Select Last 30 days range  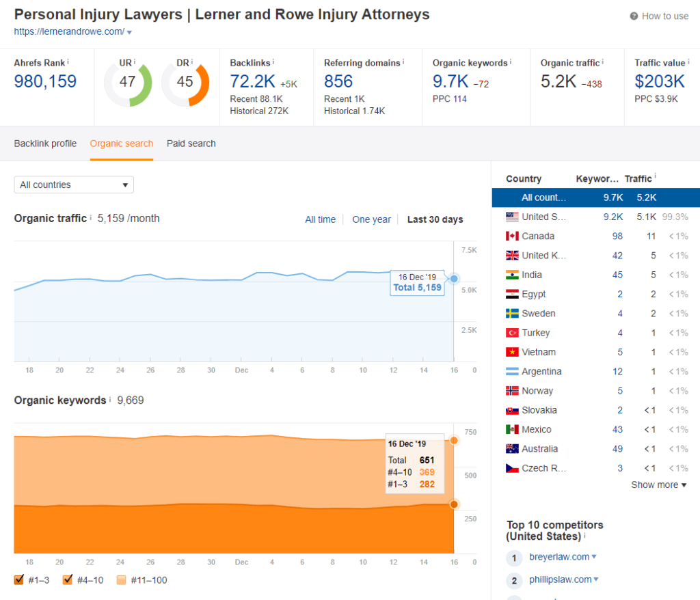[435, 219]
